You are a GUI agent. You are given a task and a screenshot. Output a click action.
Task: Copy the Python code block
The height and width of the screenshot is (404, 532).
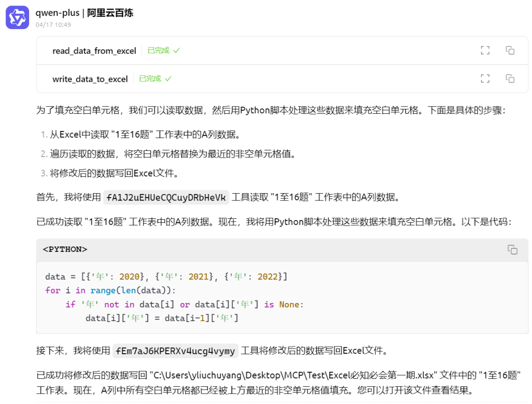click(512, 250)
